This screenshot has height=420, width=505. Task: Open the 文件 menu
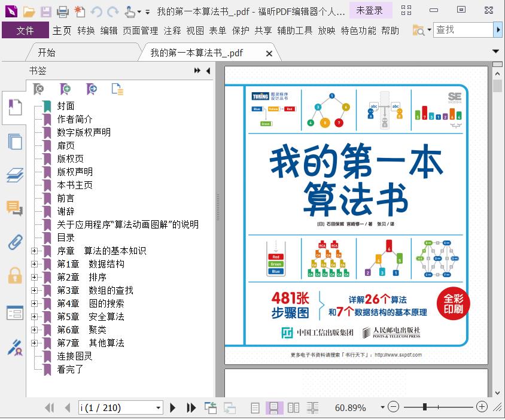tap(25, 31)
